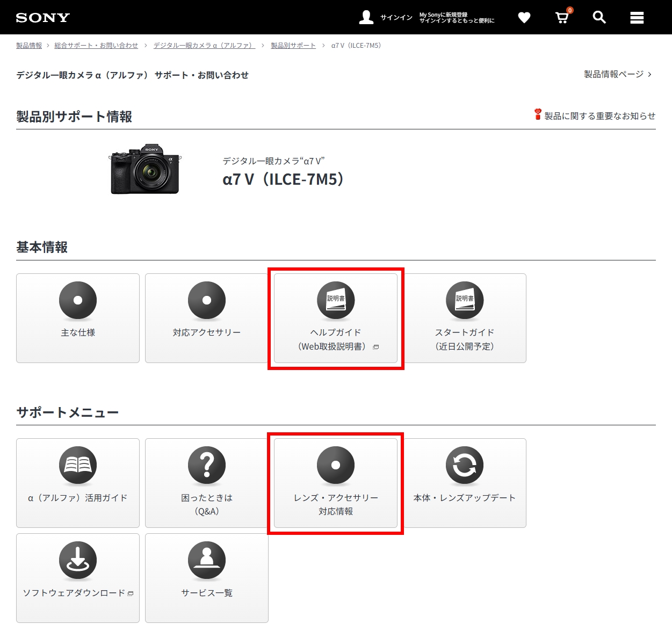The width and height of the screenshot is (672, 631).
Task: Open レンズ・アクセサリー対応情報 tile
Action: click(x=336, y=483)
